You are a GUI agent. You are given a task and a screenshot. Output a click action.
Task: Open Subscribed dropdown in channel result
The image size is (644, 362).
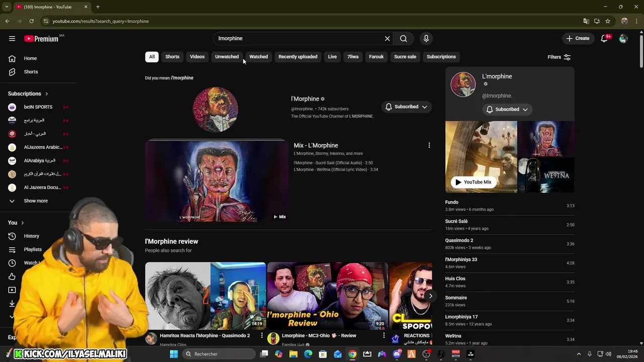(x=407, y=107)
